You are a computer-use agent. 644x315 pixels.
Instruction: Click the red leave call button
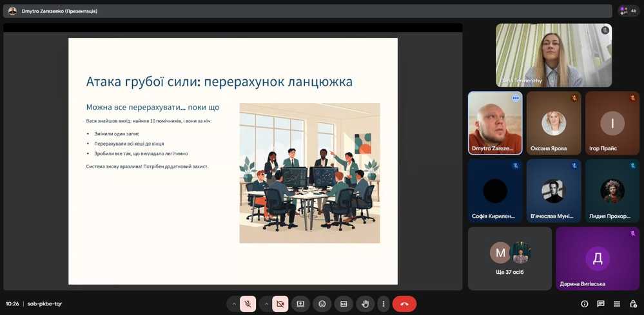coord(404,303)
